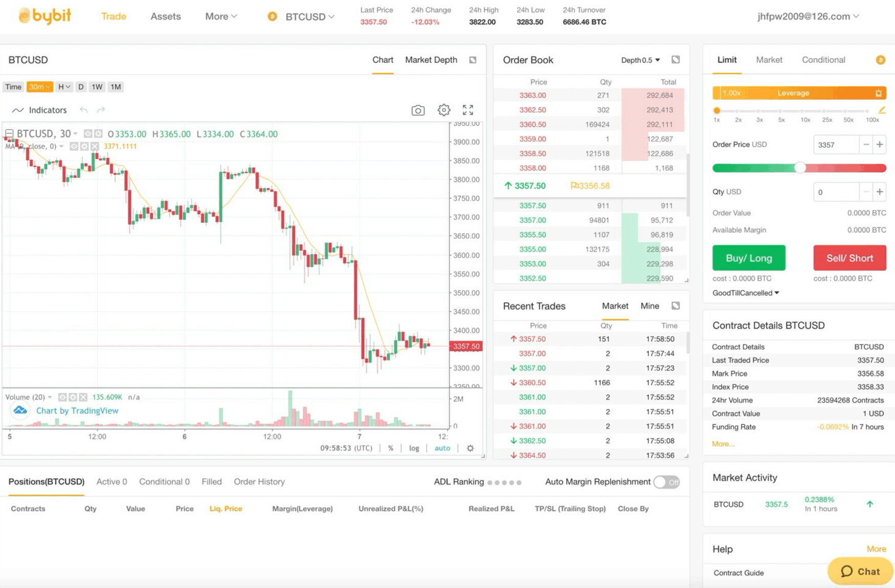Open the Order History tab

tap(259, 482)
